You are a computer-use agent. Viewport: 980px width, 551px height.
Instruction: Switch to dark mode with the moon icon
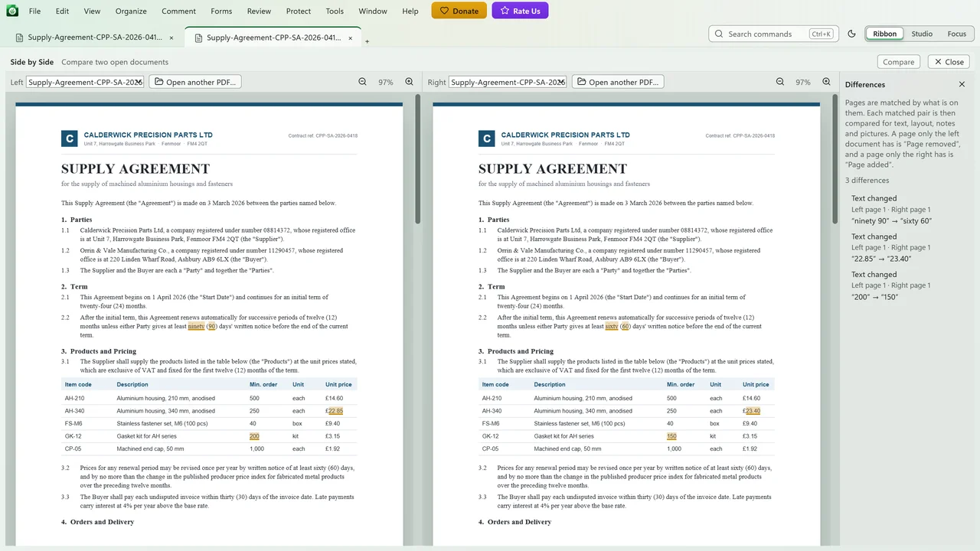[851, 34]
